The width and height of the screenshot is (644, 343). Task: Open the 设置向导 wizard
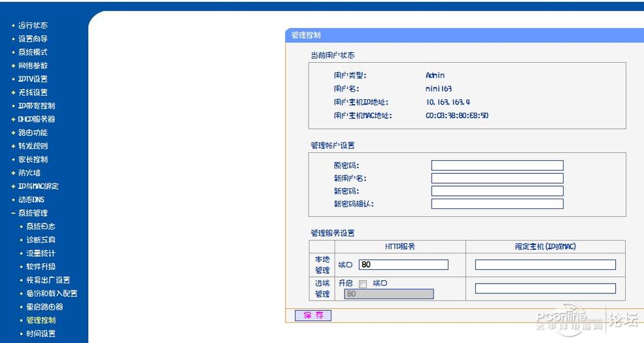[33, 39]
